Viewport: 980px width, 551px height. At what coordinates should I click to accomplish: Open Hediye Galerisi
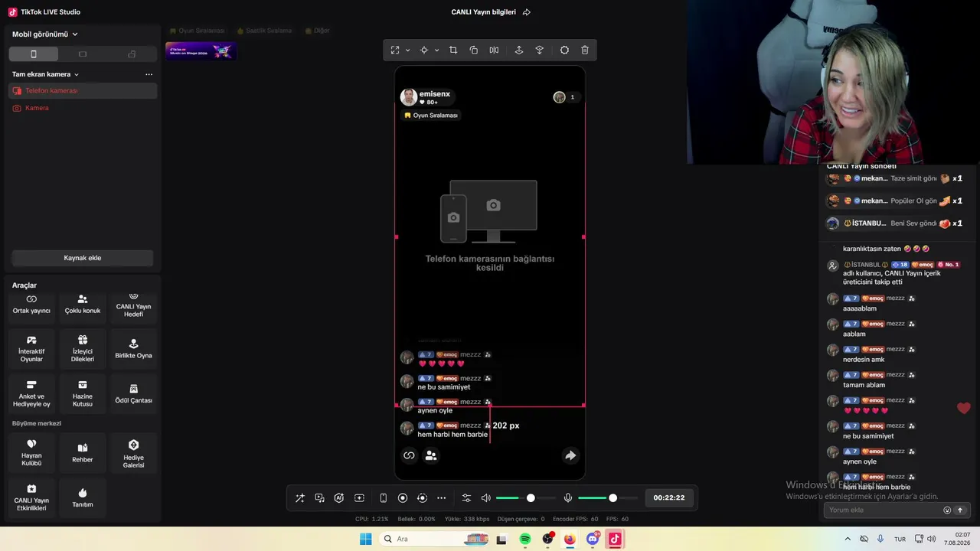point(133,453)
